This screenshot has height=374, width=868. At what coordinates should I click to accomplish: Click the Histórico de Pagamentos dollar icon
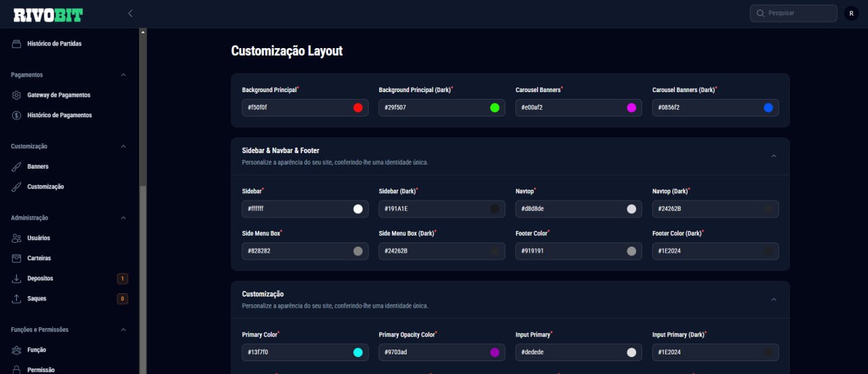[x=17, y=116]
